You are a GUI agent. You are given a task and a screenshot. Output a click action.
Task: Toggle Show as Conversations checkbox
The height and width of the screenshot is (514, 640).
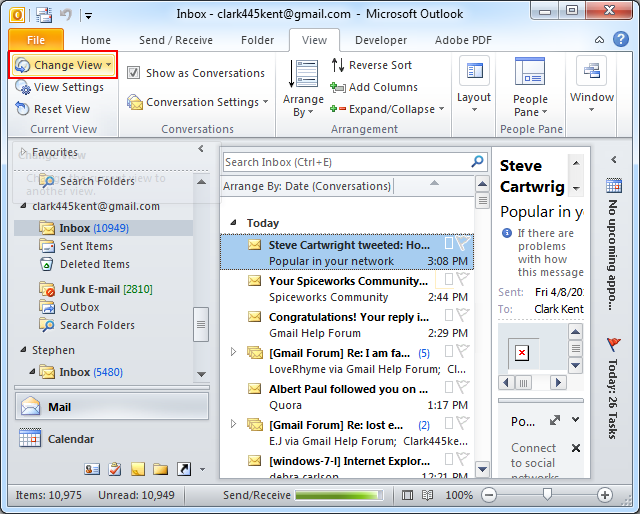[x=133, y=73]
